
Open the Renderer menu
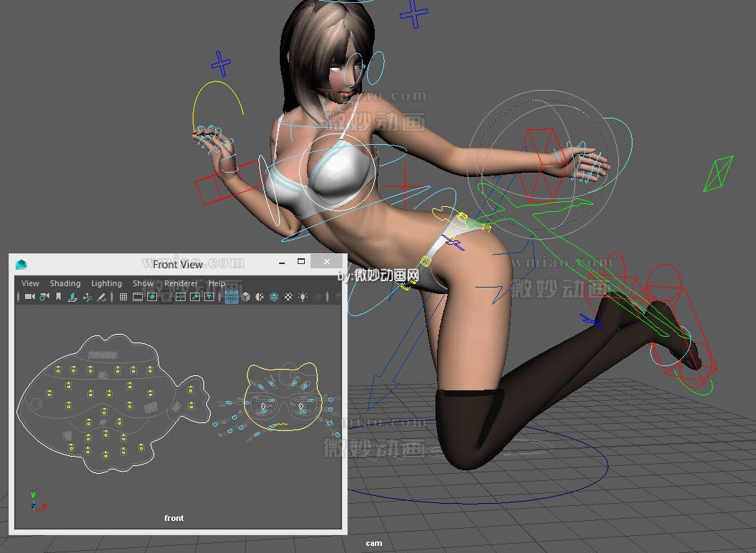[181, 283]
